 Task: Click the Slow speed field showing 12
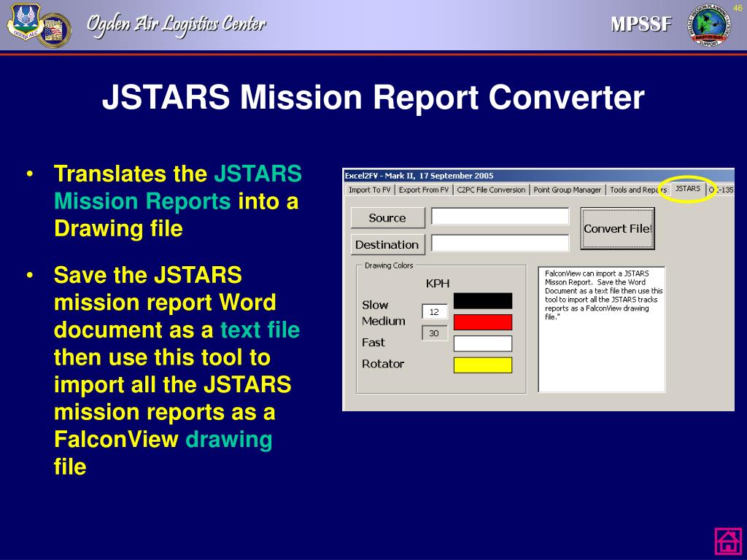435,312
